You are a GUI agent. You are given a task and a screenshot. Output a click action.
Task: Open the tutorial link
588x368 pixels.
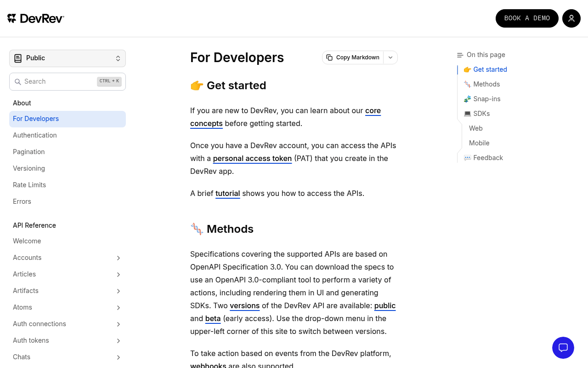tap(228, 193)
